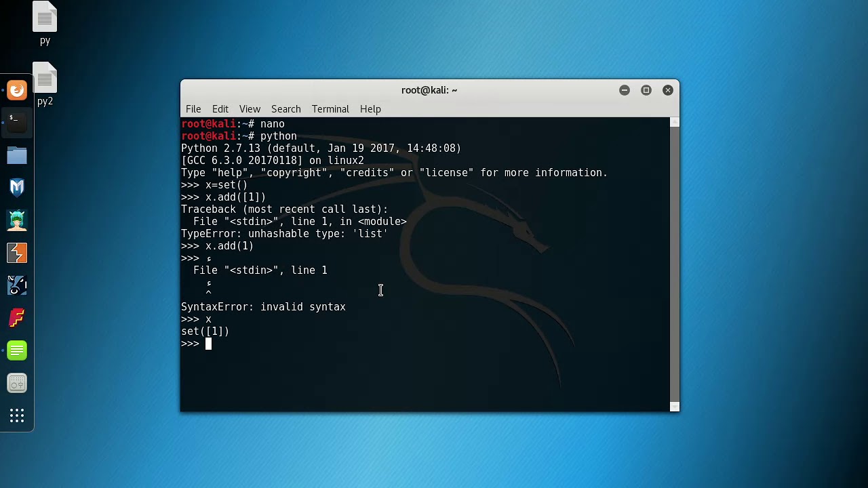Image resolution: width=868 pixels, height=488 pixels.
Task: Minimize the root@kali terminal window
Action: [x=625, y=90]
